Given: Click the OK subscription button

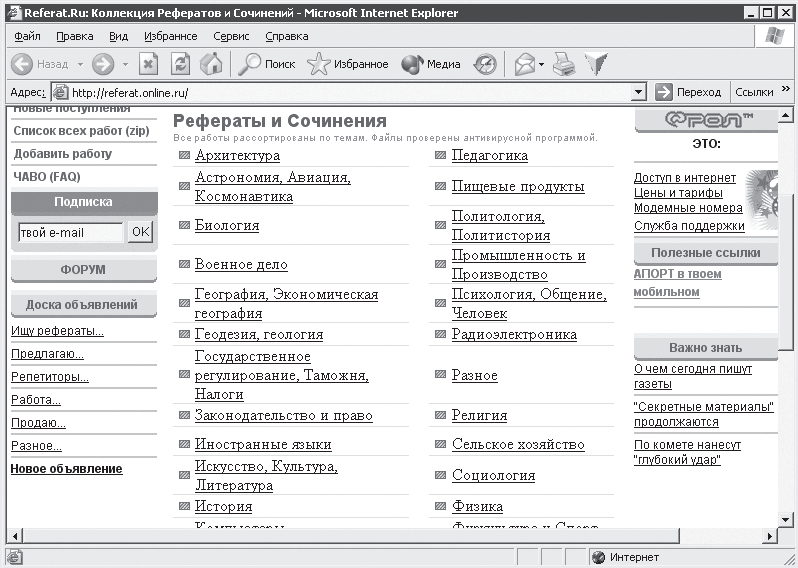Looking at the screenshot, I should (x=140, y=232).
